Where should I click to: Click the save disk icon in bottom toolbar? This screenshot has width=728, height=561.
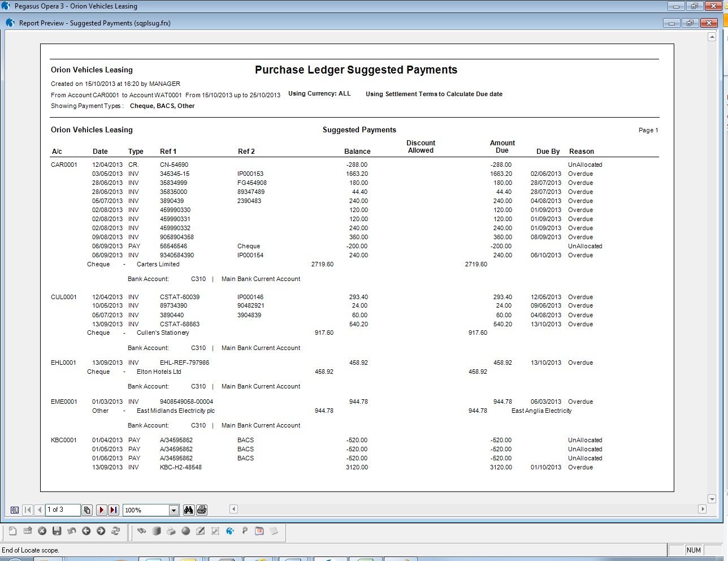(x=57, y=531)
